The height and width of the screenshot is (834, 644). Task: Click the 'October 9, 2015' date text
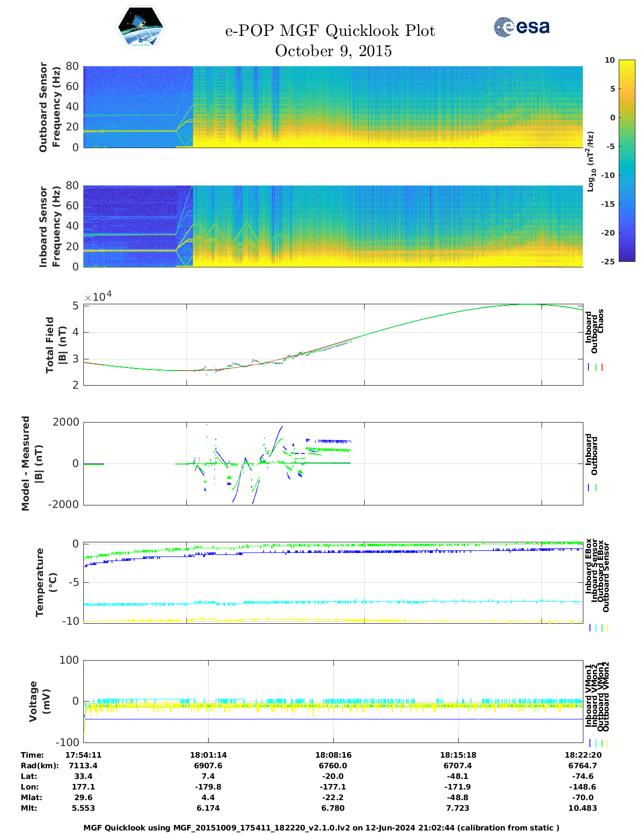[x=333, y=51]
